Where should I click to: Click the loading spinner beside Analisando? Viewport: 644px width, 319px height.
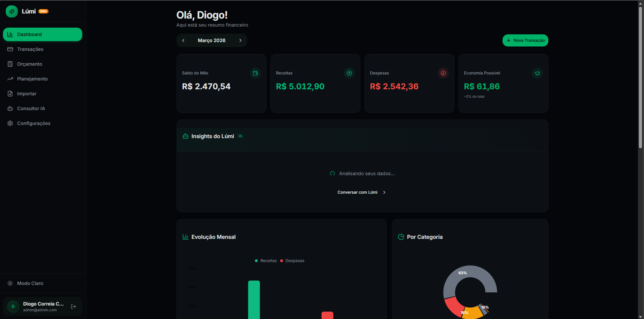coord(332,173)
